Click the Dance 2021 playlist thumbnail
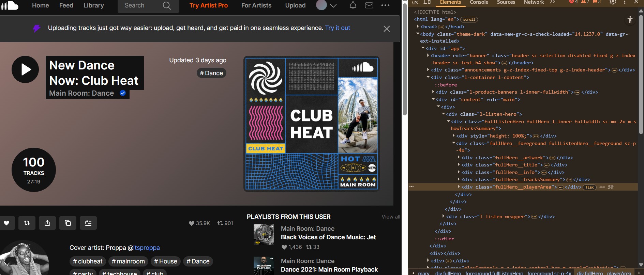The height and width of the screenshot is (275, 644). (264, 266)
